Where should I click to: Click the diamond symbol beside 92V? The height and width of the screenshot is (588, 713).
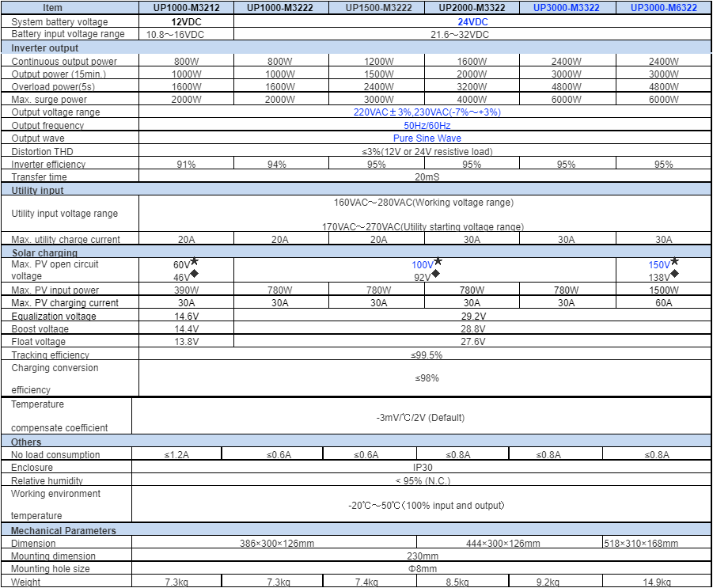[434, 274]
